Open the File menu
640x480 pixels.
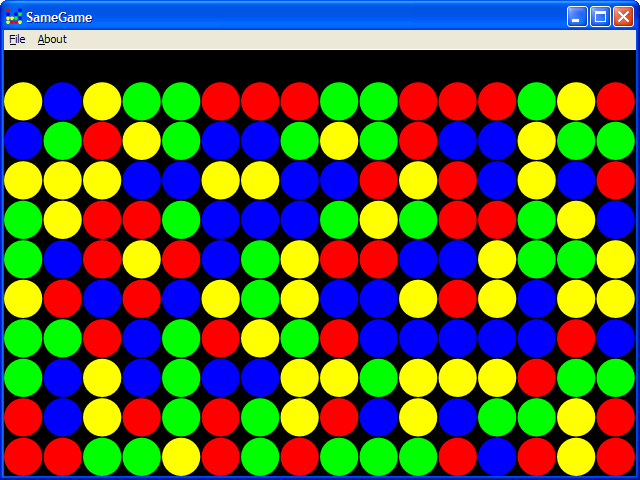[x=17, y=39]
